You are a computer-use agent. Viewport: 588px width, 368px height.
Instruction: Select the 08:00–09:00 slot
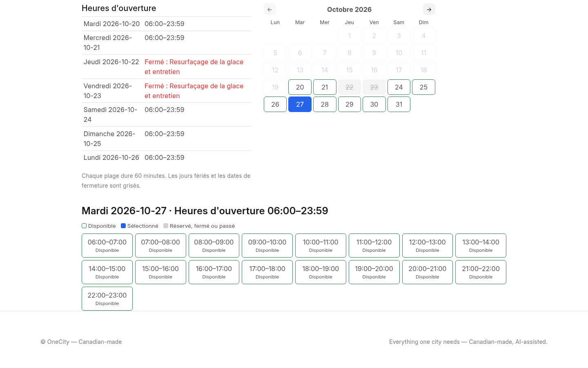[214, 245]
